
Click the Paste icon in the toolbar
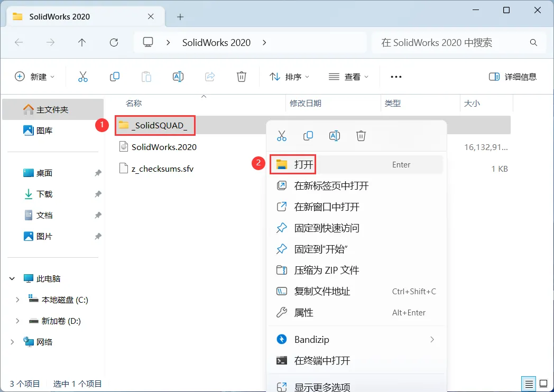pyautogui.click(x=146, y=77)
